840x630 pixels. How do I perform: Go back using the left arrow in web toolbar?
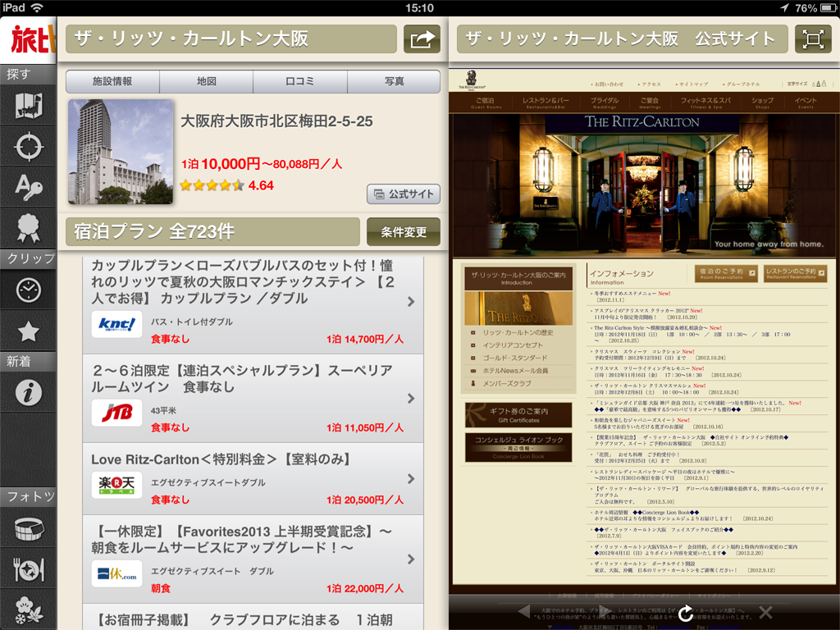click(x=523, y=611)
